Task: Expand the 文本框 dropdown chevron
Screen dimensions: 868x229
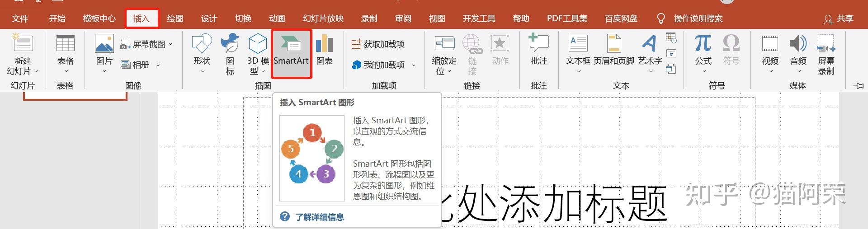Action: [578, 71]
